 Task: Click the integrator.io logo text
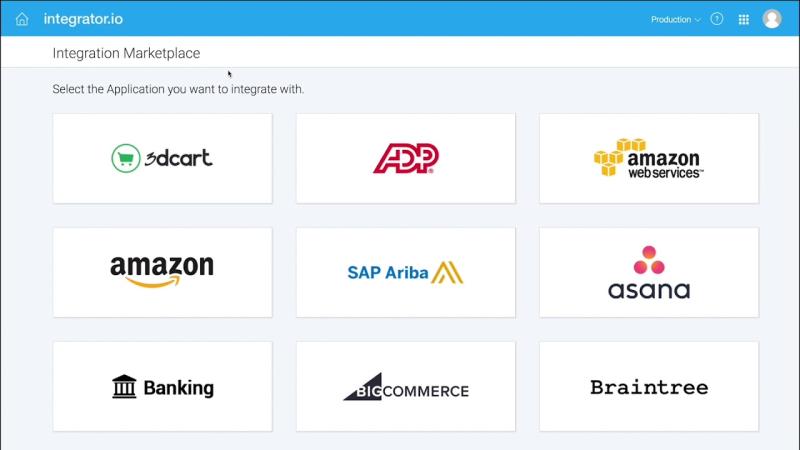[x=83, y=19]
